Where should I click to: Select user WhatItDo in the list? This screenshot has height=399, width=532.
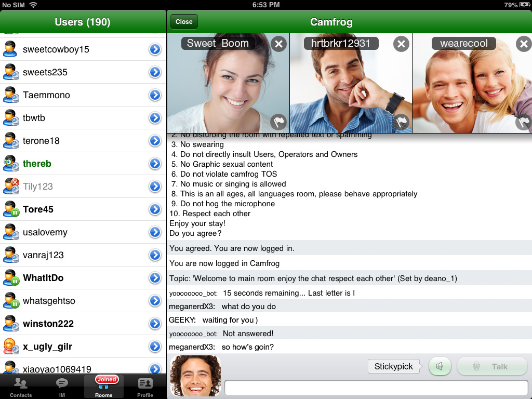point(83,277)
